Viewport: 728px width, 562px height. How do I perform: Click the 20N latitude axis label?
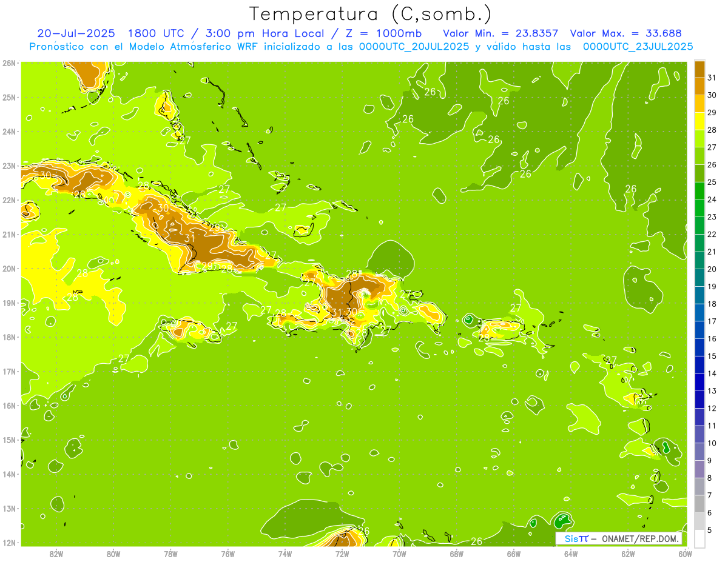(10, 269)
